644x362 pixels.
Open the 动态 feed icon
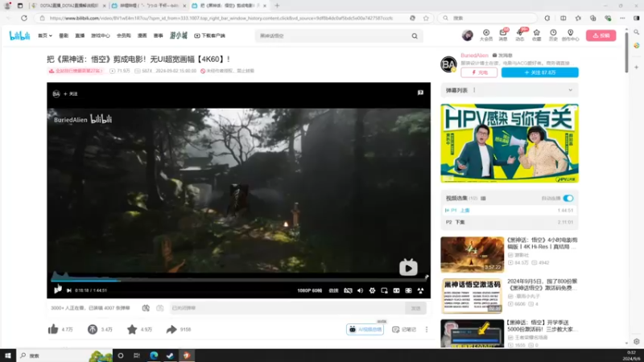(x=520, y=35)
